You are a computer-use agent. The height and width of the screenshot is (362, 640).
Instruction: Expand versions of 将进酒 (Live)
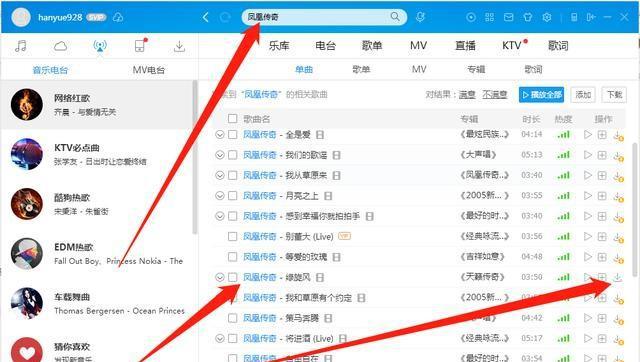click(220, 338)
